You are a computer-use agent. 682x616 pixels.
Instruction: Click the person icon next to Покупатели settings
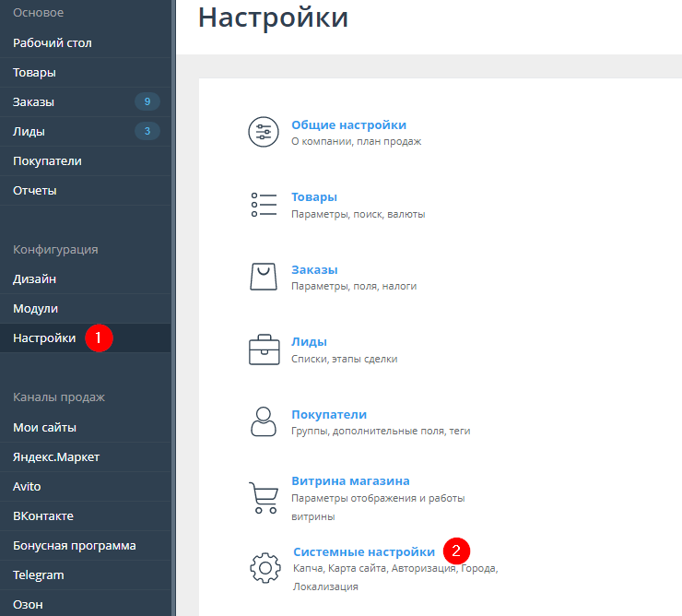(264, 421)
